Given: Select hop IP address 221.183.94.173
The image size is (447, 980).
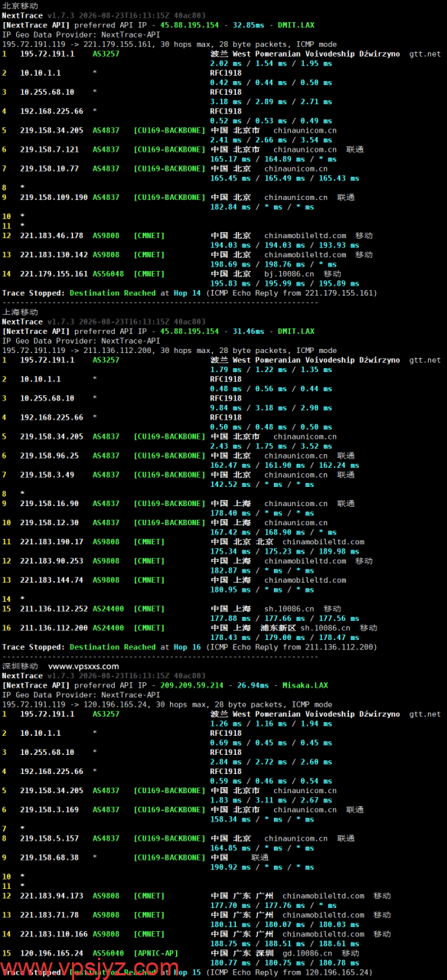Looking at the screenshot, I should 52,896.
